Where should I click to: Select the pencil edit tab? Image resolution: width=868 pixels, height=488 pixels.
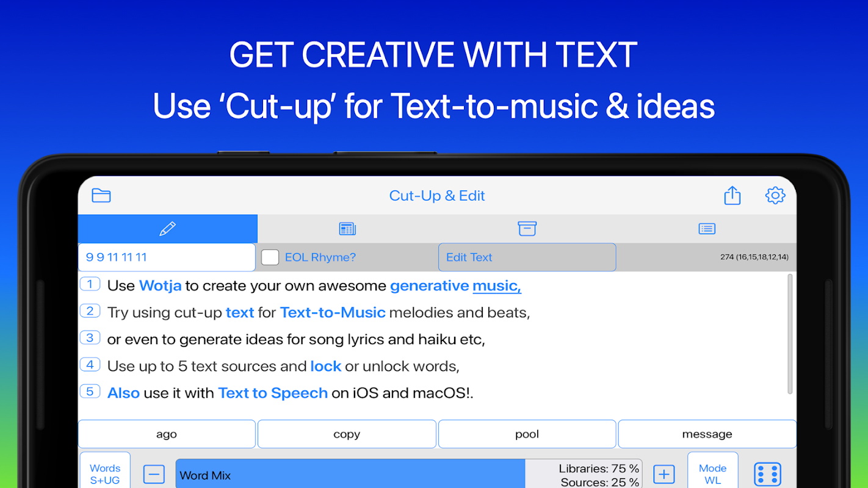tap(167, 229)
